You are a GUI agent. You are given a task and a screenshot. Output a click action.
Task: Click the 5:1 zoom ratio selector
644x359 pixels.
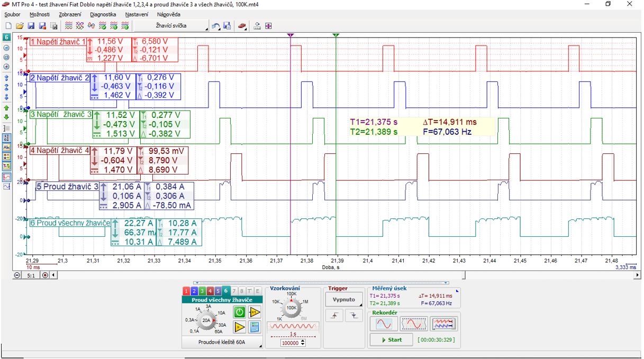(31, 275)
